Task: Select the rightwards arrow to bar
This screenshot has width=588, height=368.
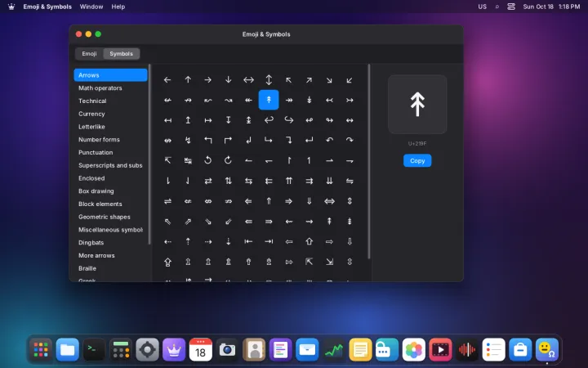Action: coord(269,241)
